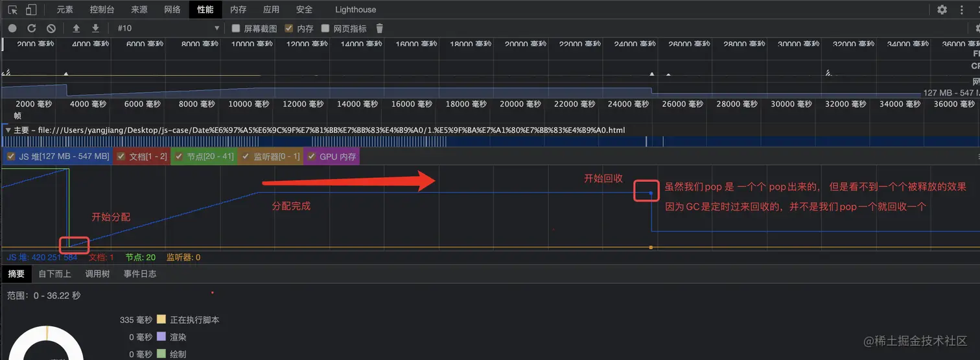The width and height of the screenshot is (980, 360).
Task: Select the 性能 panel tab
Action: click(x=205, y=10)
